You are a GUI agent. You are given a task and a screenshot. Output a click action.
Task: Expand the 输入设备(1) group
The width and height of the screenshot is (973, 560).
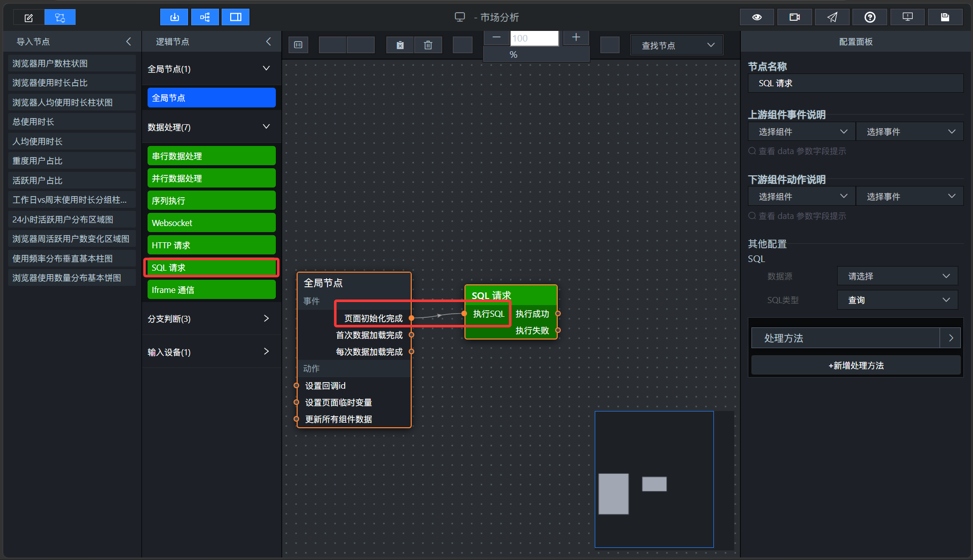pos(266,352)
